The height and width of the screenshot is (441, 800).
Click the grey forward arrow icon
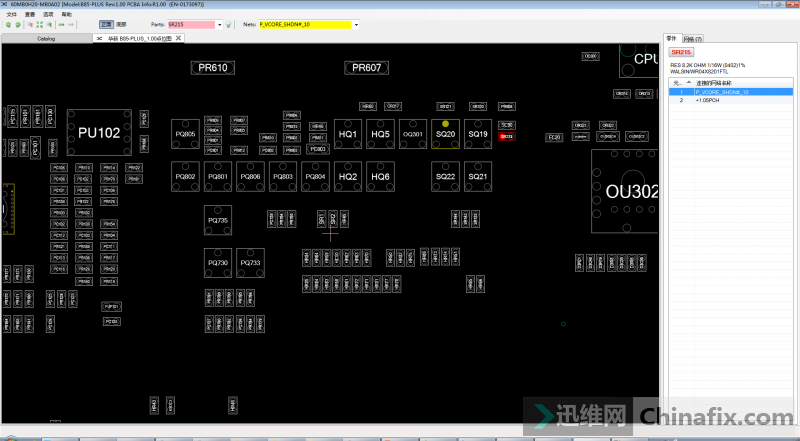[x=71, y=24]
